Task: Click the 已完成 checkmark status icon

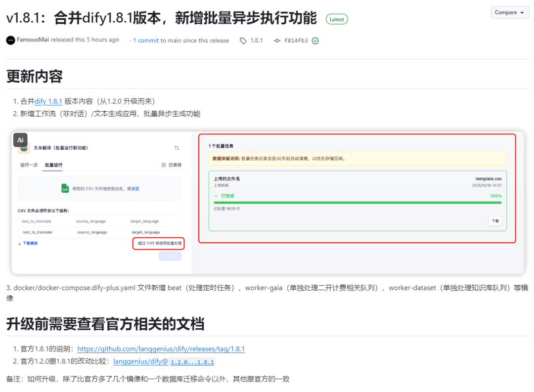Action: pos(216,196)
